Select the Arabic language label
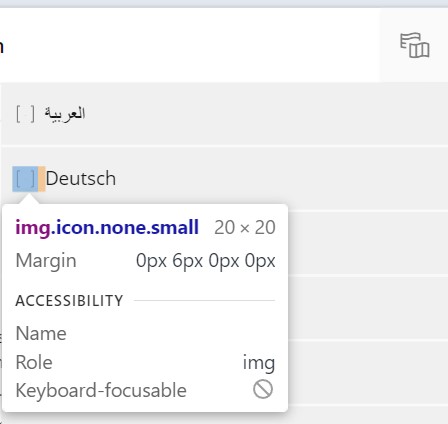Viewport: 448px width, 424px height. [65, 114]
